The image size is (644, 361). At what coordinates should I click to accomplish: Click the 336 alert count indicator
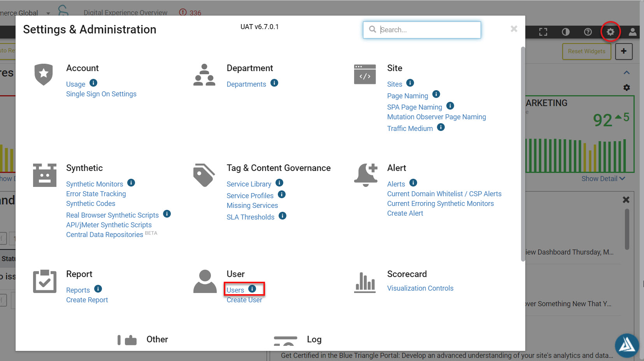(190, 12)
